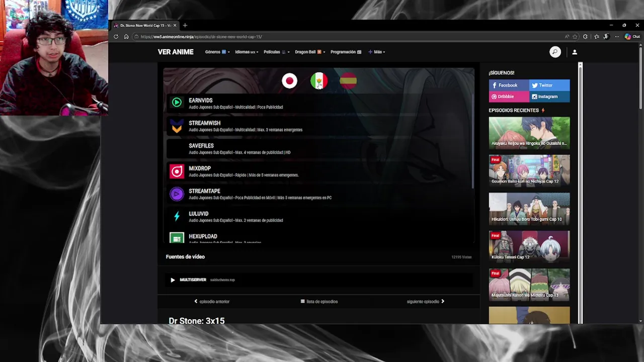The width and height of the screenshot is (644, 362).
Task: Open the browser favorites list icon
Action: [596, 37]
